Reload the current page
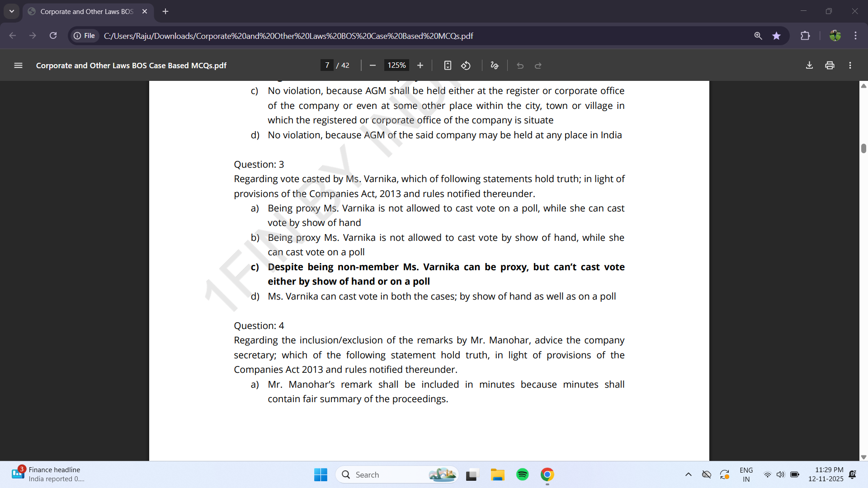Screen dimensions: 868x488 click(53, 36)
